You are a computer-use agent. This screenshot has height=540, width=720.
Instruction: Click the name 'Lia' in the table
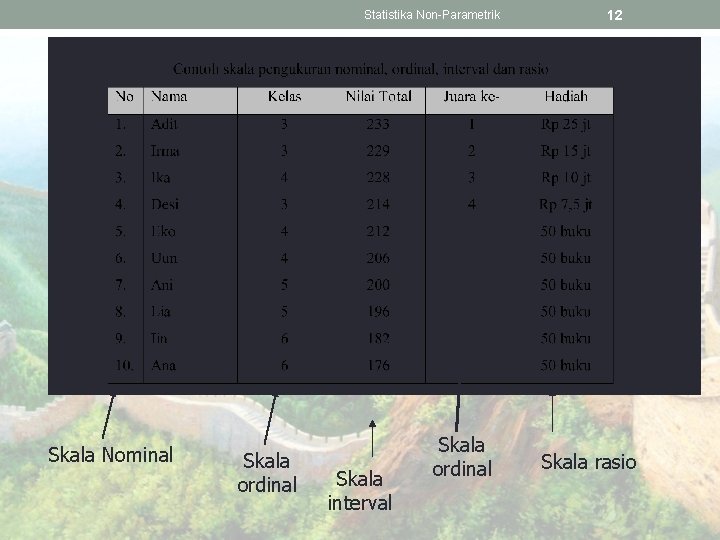point(161,312)
